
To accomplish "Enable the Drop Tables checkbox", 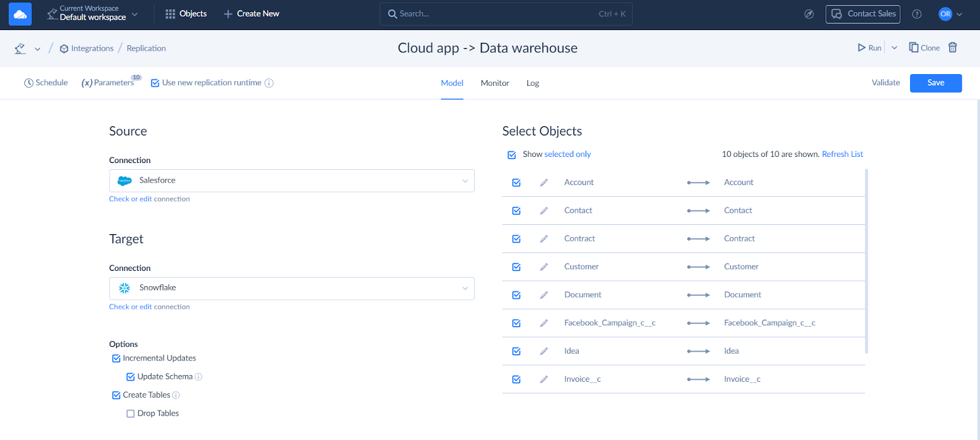I will pyautogui.click(x=130, y=414).
